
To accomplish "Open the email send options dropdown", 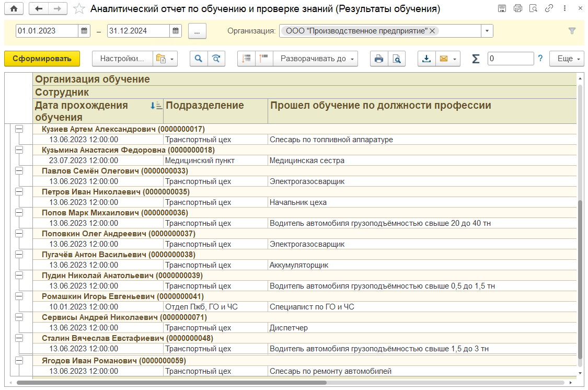I will tap(455, 59).
